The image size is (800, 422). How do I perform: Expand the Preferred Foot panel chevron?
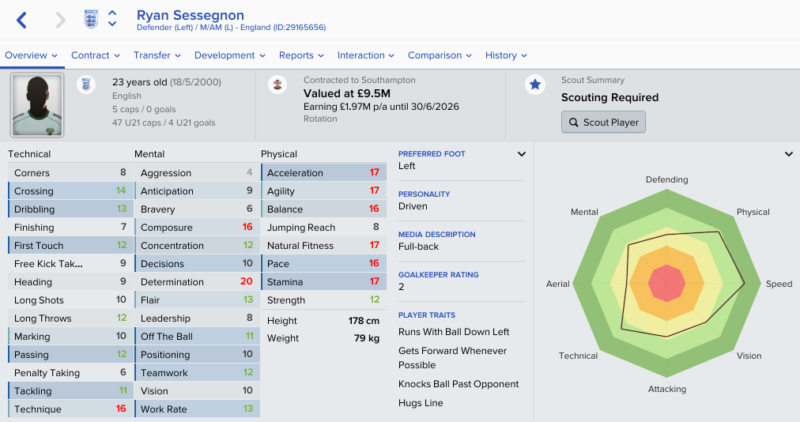click(x=521, y=154)
